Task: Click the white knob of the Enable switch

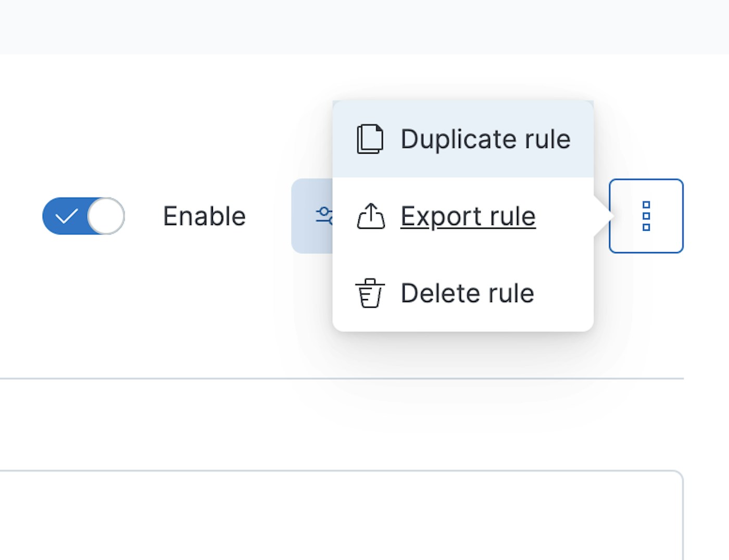Action: click(x=106, y=216)
